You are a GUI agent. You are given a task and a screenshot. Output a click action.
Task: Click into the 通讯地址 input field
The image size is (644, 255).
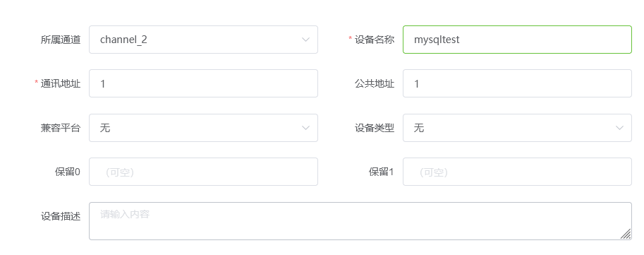pos(203,83)
